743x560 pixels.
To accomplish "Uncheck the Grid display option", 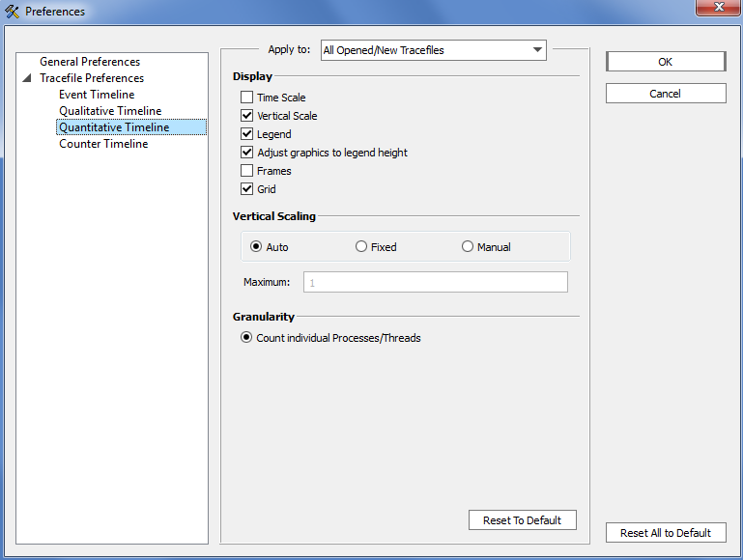I will click(247, 189).
